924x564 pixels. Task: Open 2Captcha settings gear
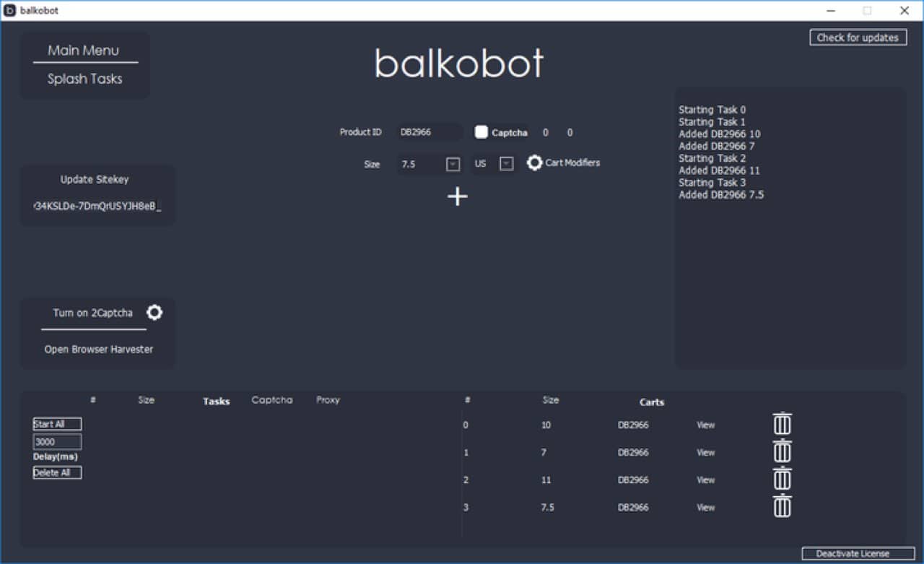[154, 312]
